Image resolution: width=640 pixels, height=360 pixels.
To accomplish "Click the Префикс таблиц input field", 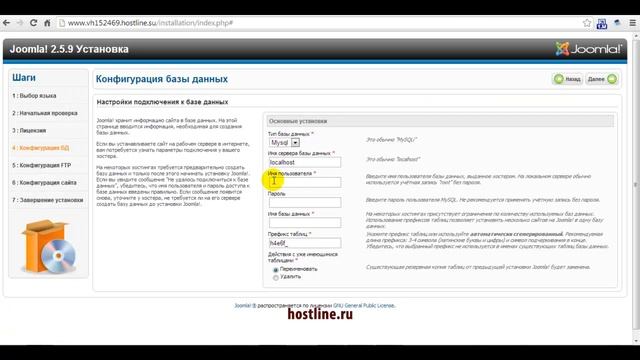I will [x=305, y=243].
